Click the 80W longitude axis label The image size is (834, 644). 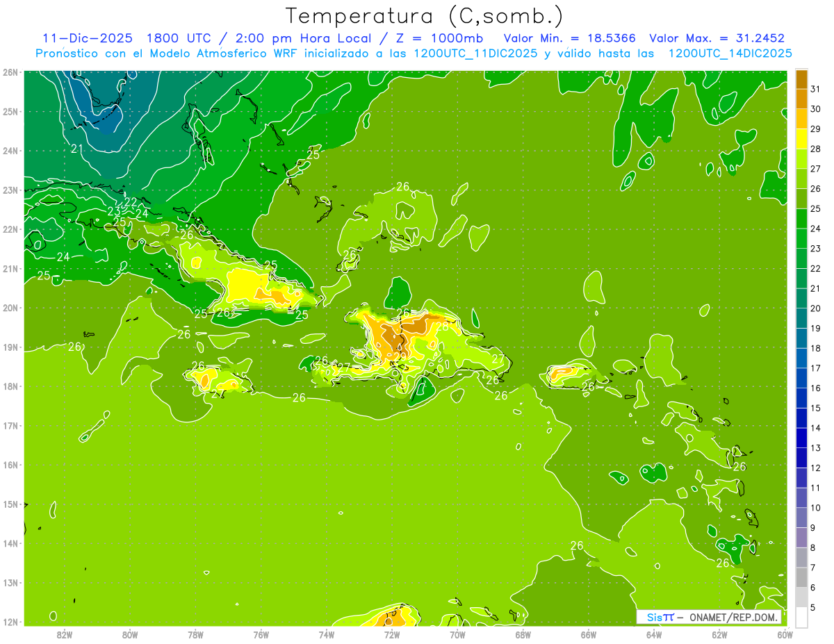click(x=129, y=634)
